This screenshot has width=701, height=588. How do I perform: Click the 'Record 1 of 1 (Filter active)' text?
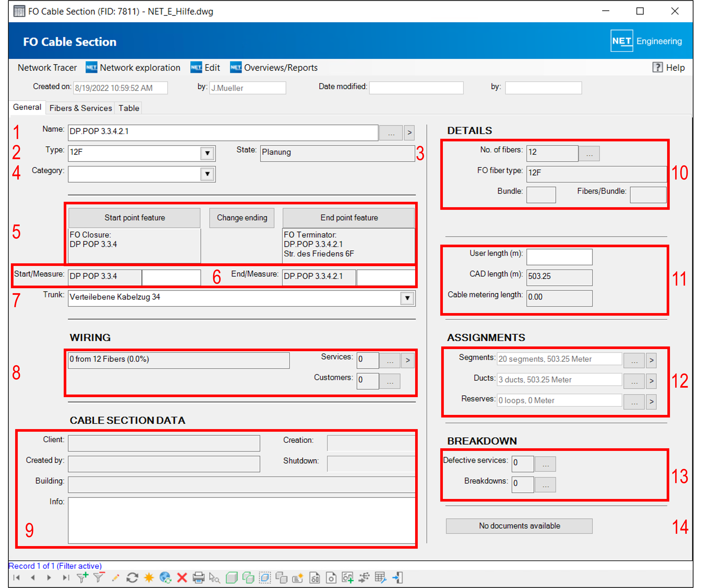coord(55,566)
